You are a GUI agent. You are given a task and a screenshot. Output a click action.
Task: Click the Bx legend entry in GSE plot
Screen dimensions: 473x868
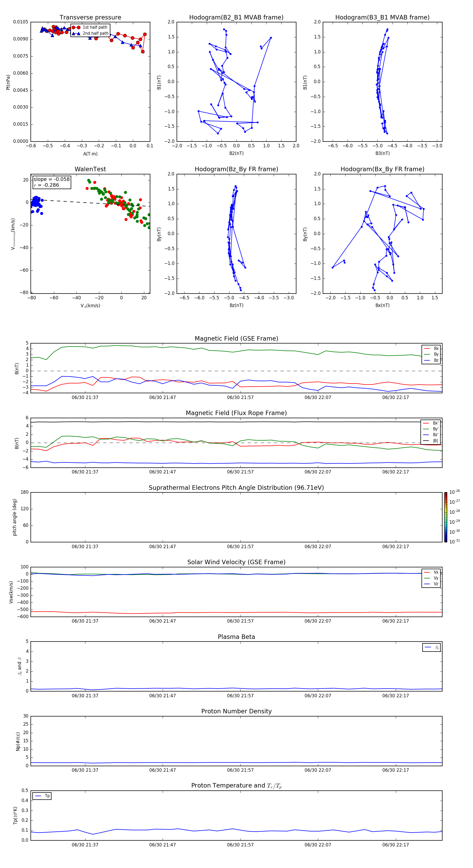tap(431, 349)
